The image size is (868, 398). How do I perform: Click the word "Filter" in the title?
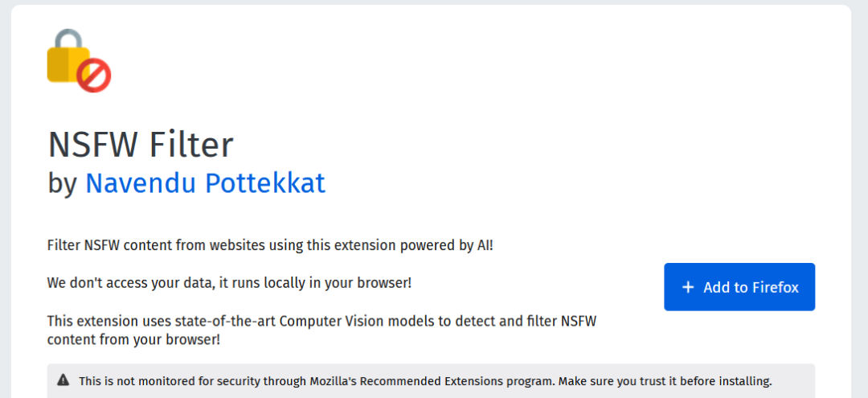(x=191, y=145)
